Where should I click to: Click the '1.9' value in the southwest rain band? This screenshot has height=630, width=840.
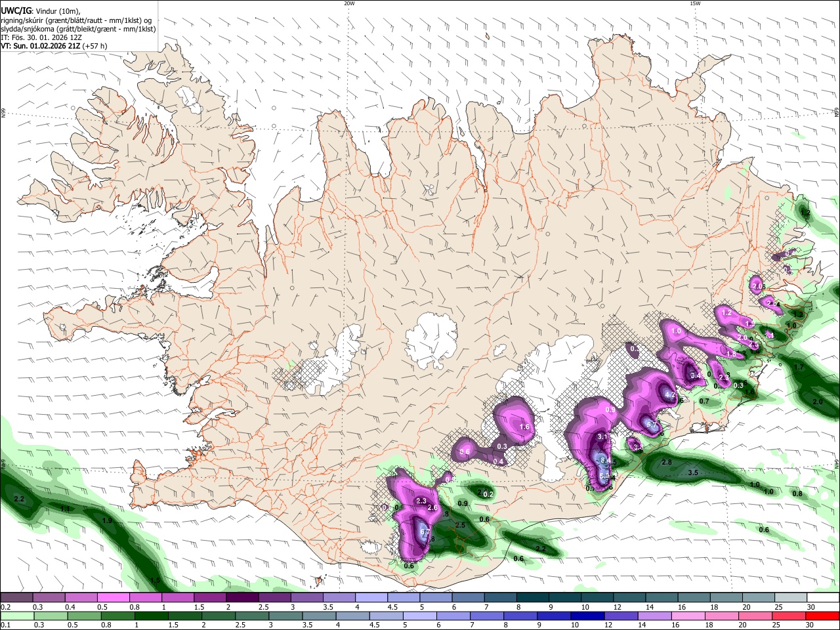(x=108, y=520)
